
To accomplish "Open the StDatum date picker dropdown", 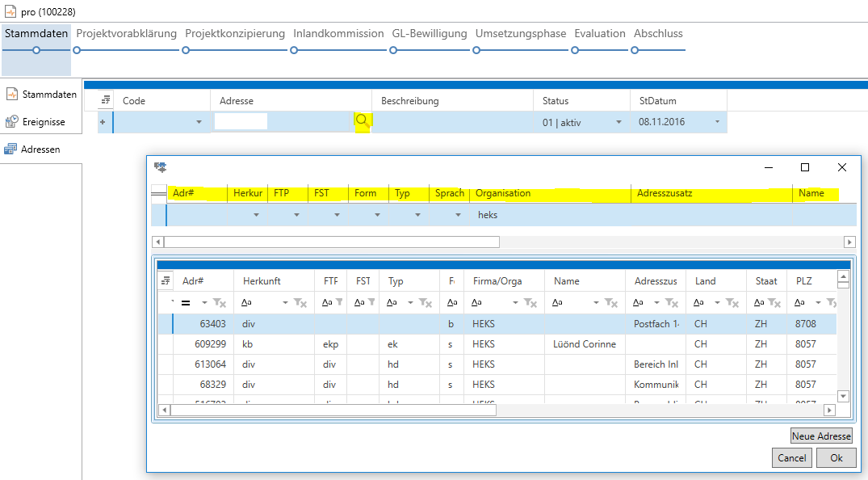I will tap(717, 123).
